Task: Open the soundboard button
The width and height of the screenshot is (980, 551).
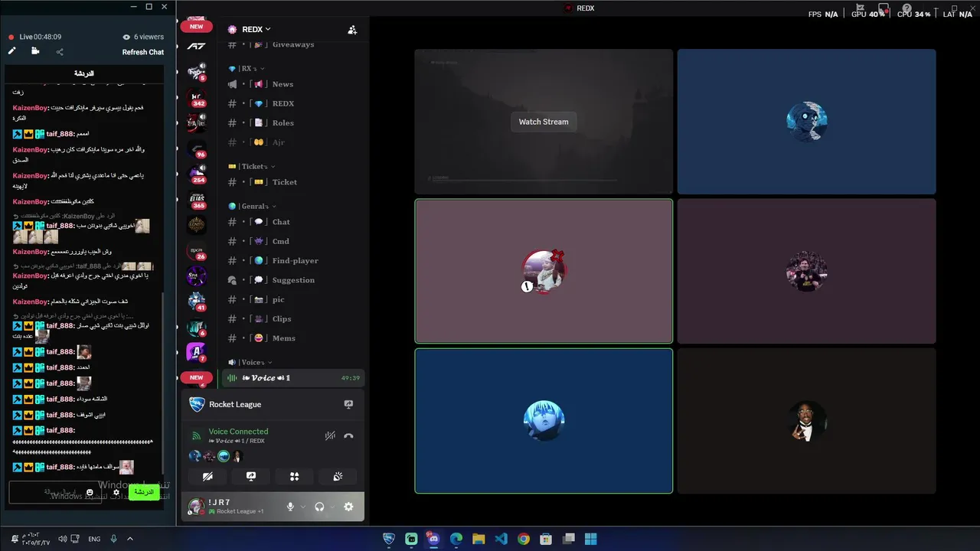Action: [338, 476]
